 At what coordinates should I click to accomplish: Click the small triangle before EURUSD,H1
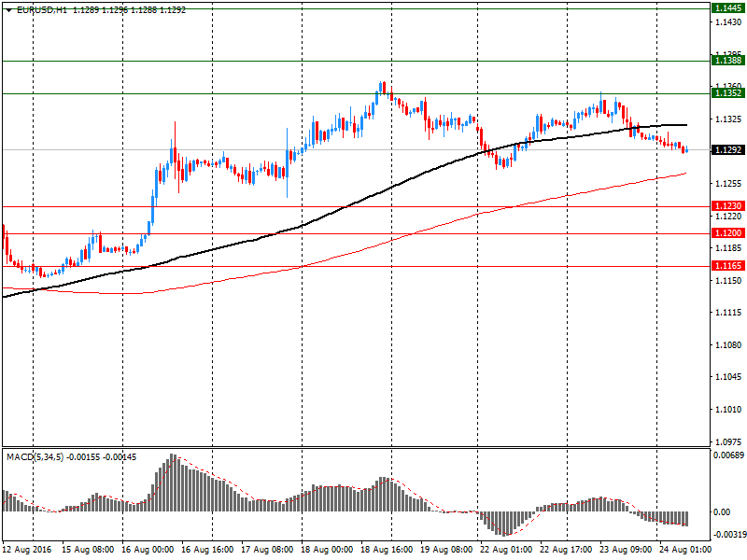(x=8, y=10)
